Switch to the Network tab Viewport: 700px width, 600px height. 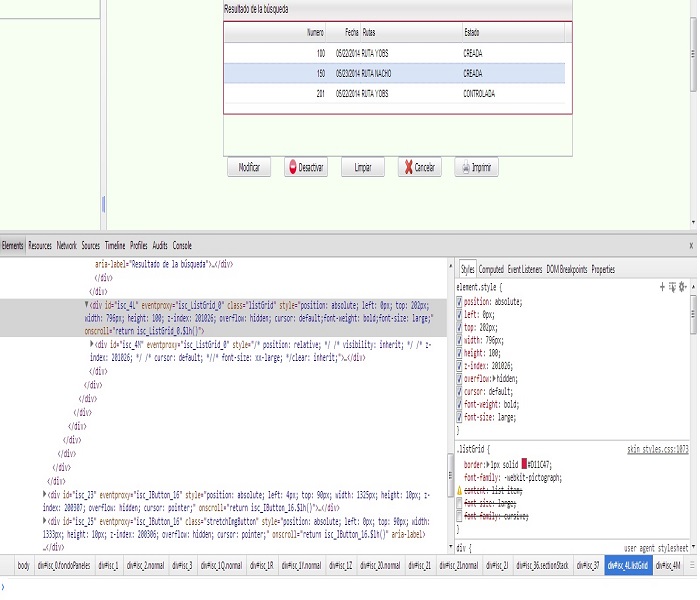[x=66, y=245]
